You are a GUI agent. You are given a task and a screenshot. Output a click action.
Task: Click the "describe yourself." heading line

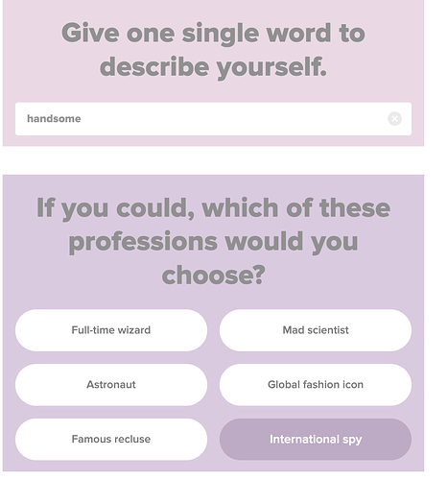tap(213, 67)
